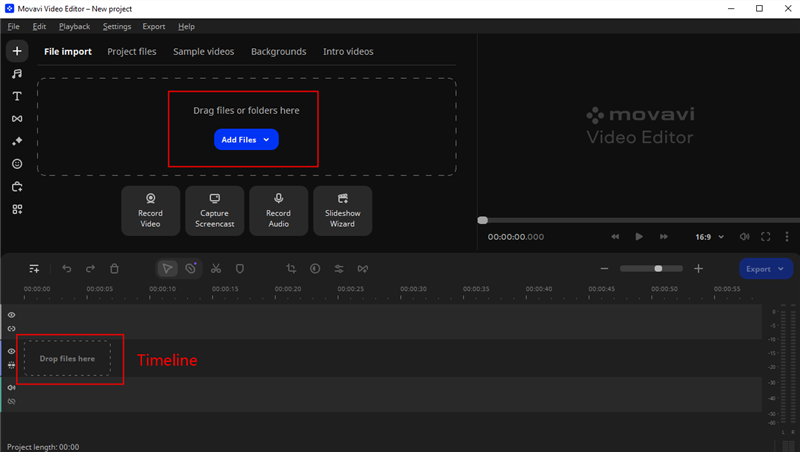Viewport: 800px width, 452px height.
Task: Click the blue Export button
Action: tap(766, 269)
